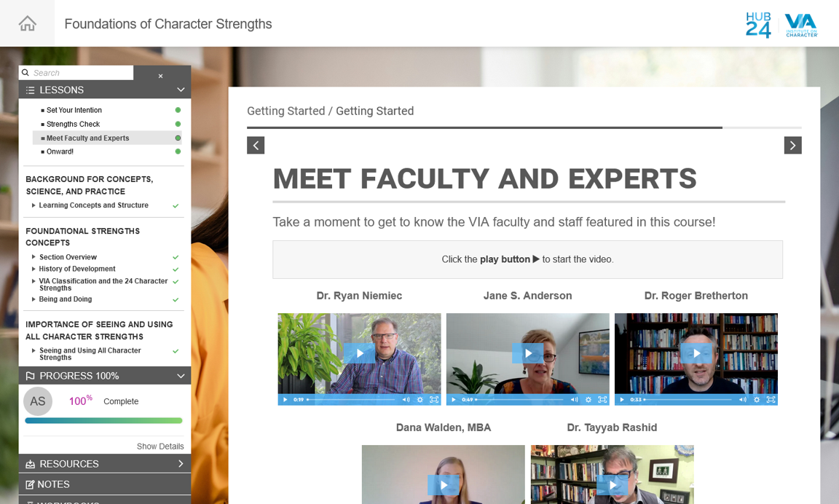Viewport: 839px width, 504px height.
Task: Click the home icon
Action: 27,23
